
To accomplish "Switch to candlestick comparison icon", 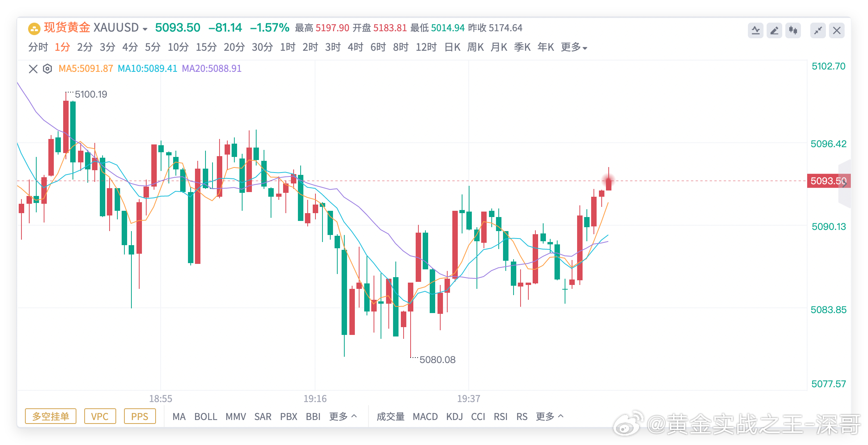I will (x=793, y=30).
